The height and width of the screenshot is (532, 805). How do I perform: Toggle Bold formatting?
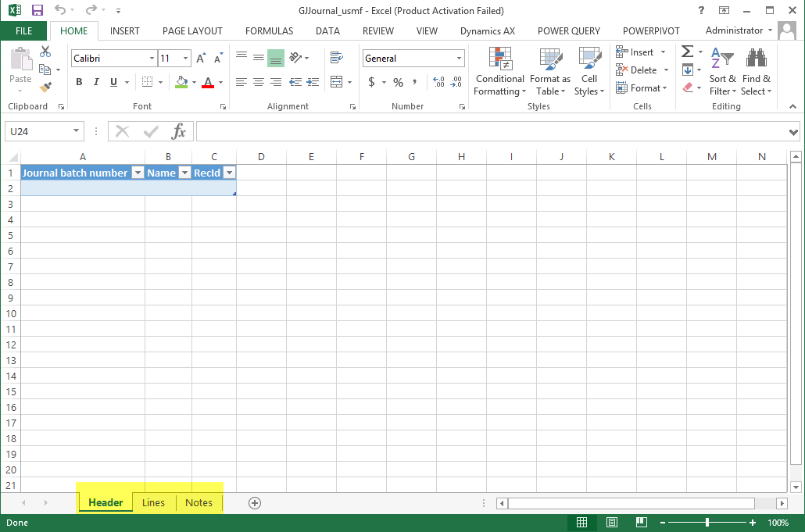coord(79,82)
